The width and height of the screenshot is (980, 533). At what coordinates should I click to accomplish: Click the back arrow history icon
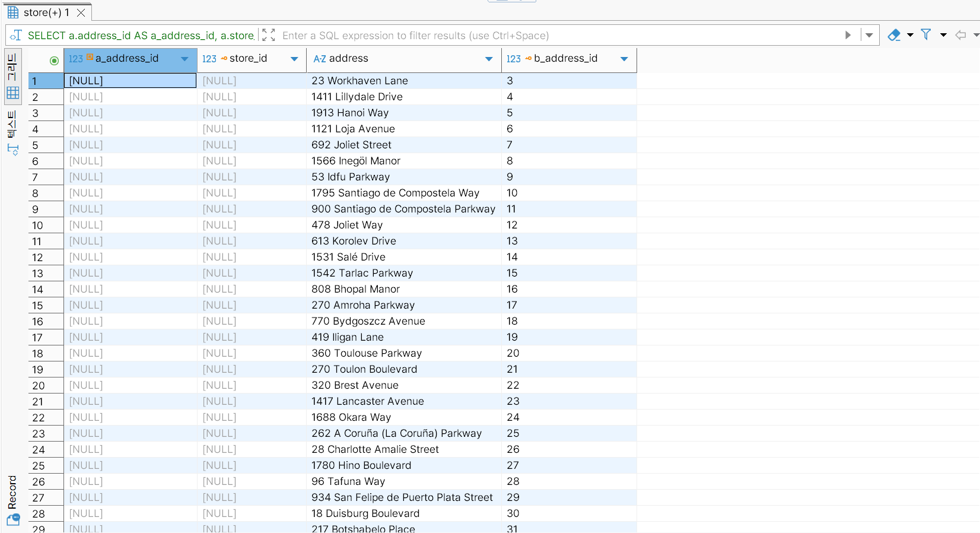[x=960, y=36]
